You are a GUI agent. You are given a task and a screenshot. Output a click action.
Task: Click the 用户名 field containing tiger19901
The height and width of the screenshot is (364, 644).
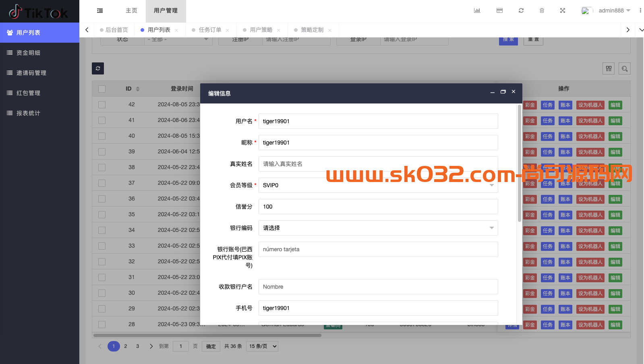378,121
